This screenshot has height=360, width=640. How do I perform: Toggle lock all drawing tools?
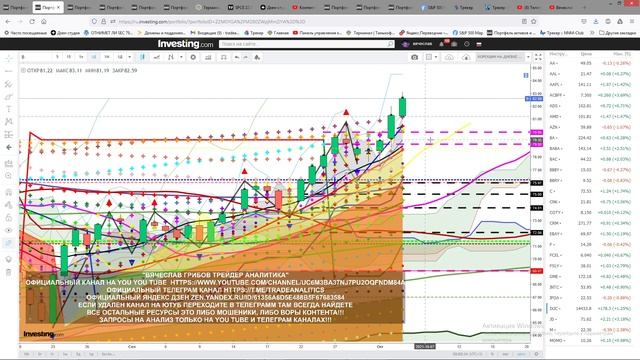[x=9, y=218]
